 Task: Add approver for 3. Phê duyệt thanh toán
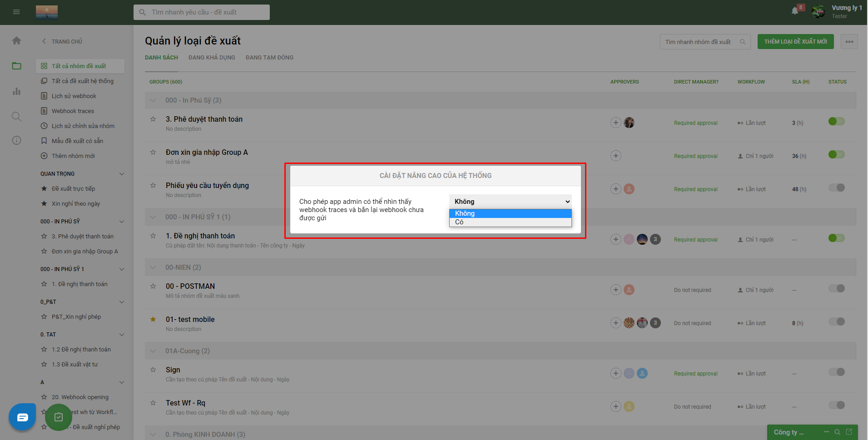tap(615, 123)
